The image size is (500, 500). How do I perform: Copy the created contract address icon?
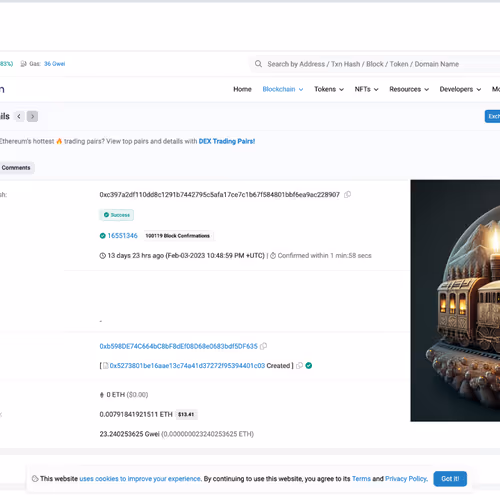[x=299, y=366]
